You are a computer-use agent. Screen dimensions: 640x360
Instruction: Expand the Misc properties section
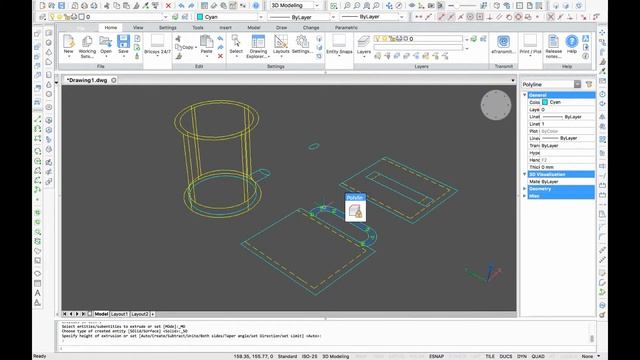(524, 196)
